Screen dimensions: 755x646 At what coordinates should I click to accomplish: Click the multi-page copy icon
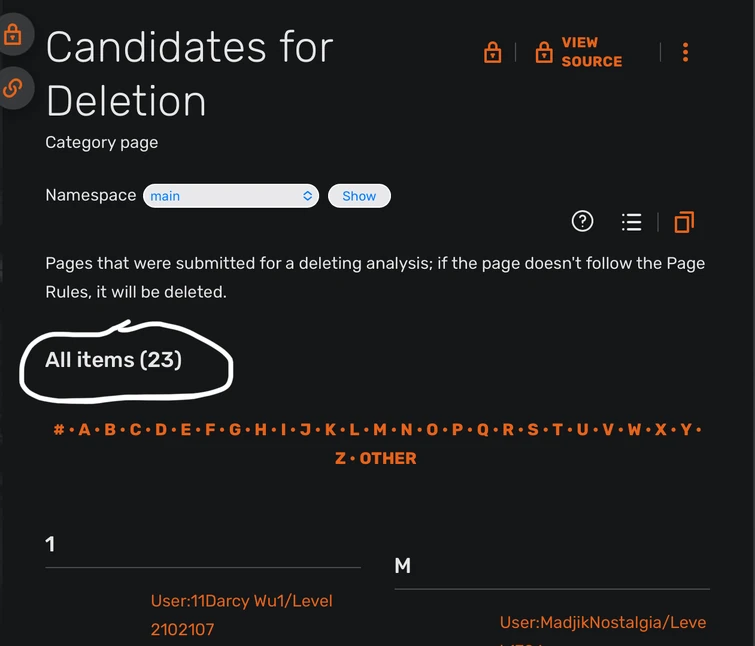pos(684,222)
